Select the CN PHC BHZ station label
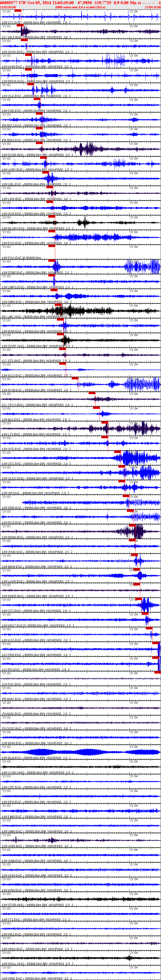 tap(36, 684)
